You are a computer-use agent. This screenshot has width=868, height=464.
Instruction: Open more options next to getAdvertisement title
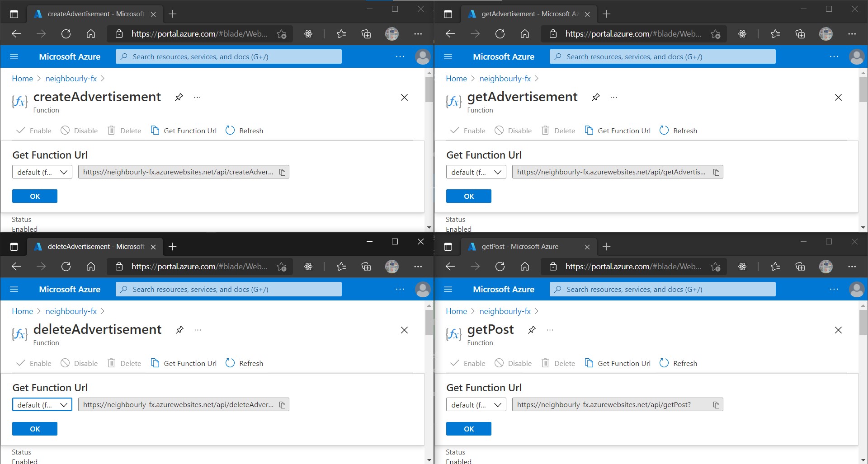click(x=613, y=97)
